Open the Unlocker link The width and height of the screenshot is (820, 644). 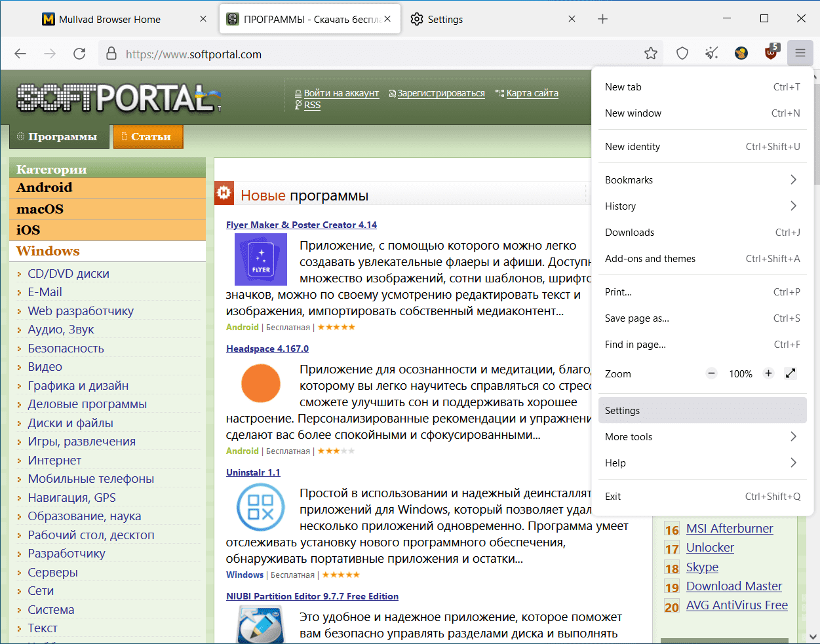(x=710, y=548)
